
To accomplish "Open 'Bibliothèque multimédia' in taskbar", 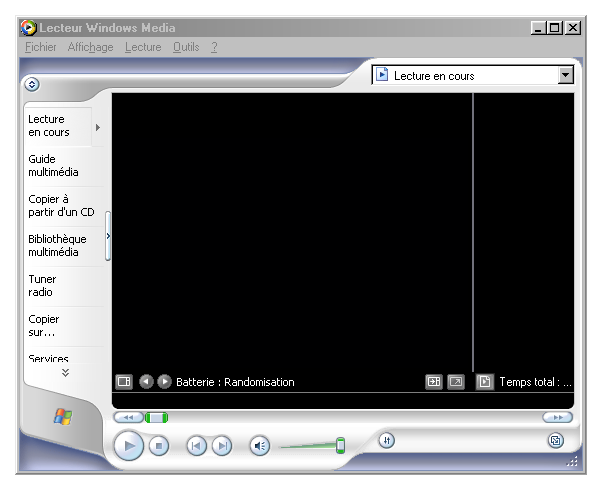I will pyautogui.click(x=64, y=246).
